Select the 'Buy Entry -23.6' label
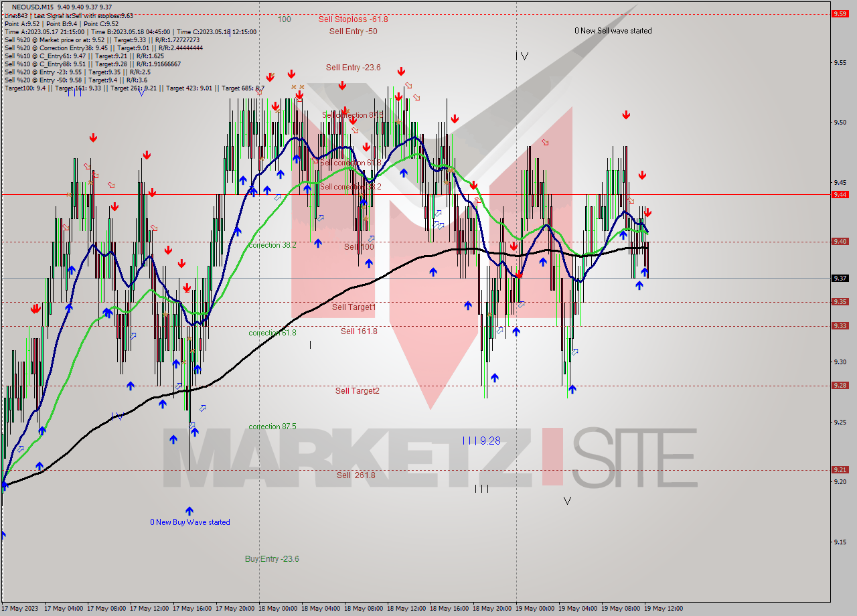The image size is (857, 616). (272, 559)
